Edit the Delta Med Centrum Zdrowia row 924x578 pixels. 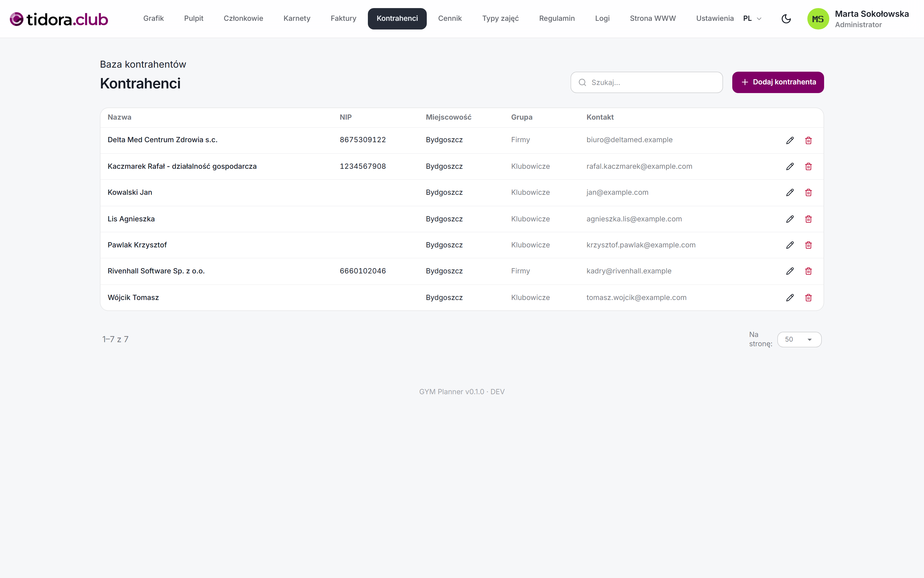[x=790, y=140]
